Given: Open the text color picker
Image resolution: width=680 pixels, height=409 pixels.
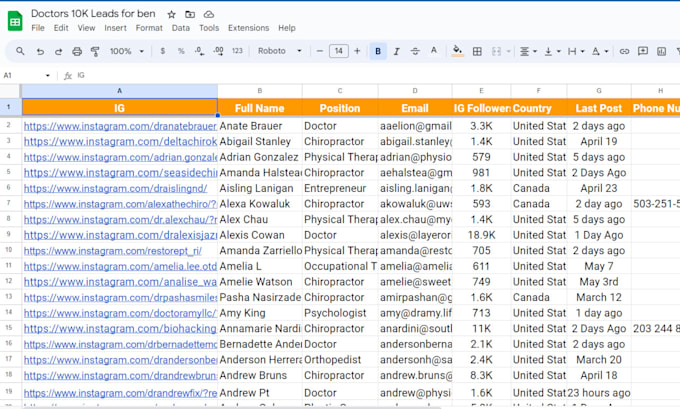Looking at the screenshot, I should click(434, 51).
